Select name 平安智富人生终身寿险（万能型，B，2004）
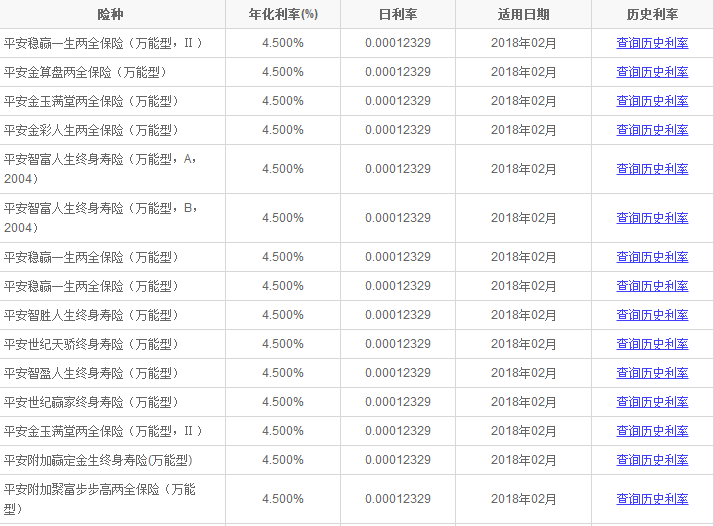Screen dimensions: 714x526 (100, 218)
